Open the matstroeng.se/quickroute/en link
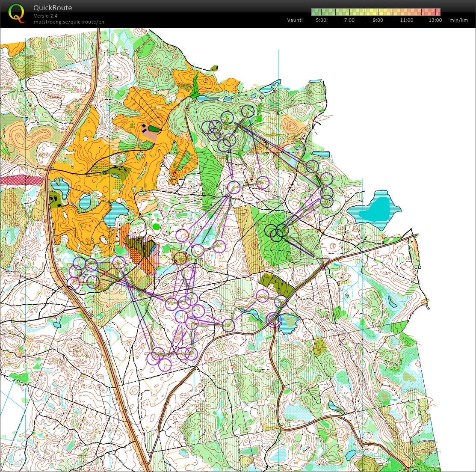Screen dimensions: 476x472 point(69,22)
